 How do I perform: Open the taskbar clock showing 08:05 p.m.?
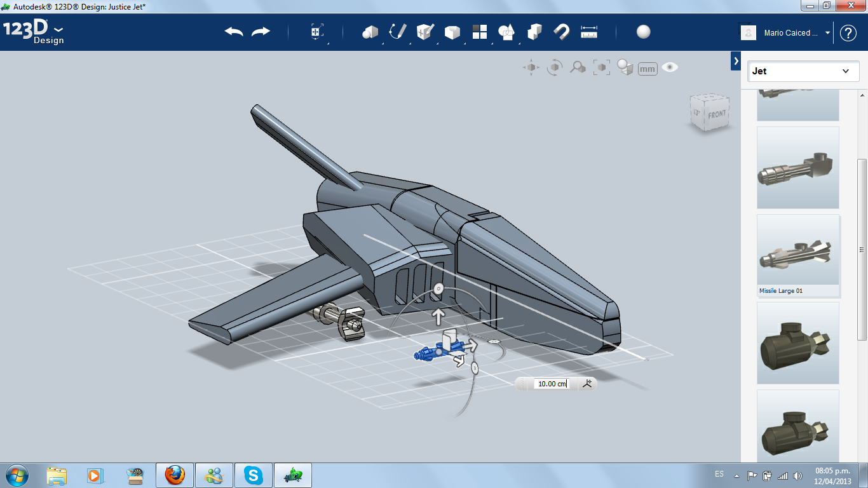tap(833, 476)
